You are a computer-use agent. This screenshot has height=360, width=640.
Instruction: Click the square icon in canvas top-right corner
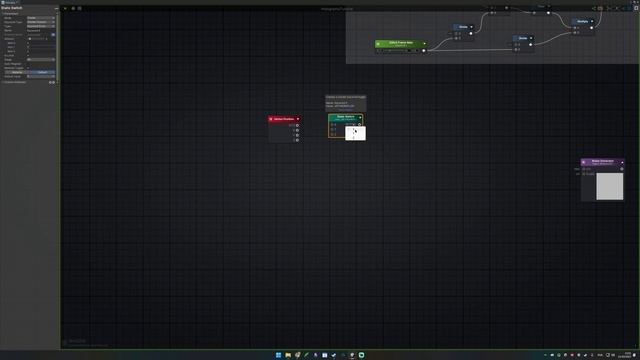636,8
